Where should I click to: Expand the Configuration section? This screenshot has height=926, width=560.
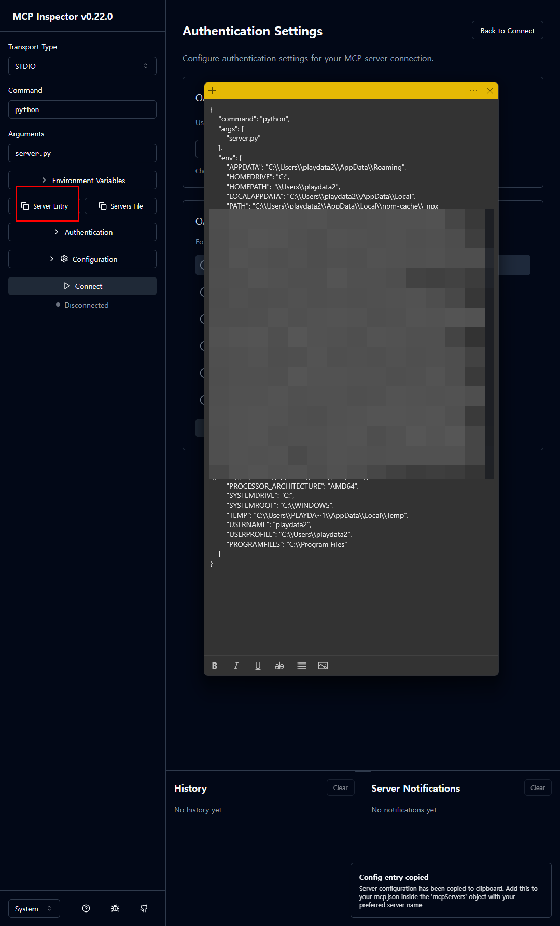[x=82, y=259]
